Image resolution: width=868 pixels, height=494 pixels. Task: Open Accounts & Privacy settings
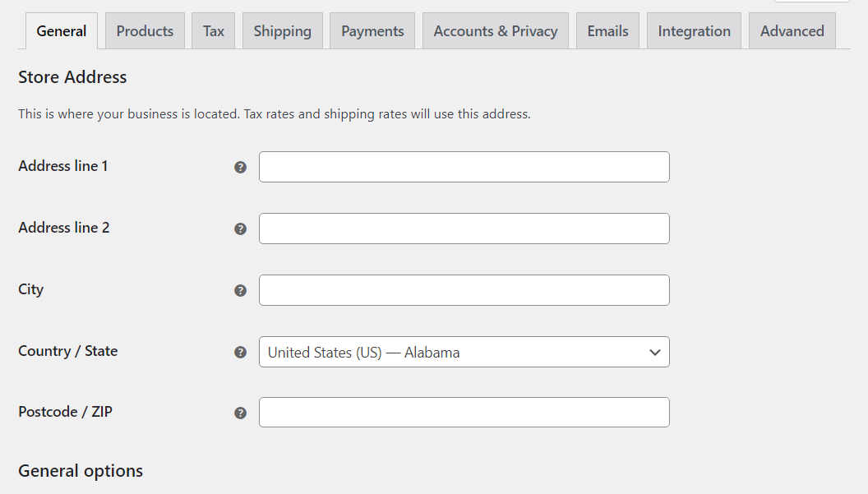(x=495, y=30)
